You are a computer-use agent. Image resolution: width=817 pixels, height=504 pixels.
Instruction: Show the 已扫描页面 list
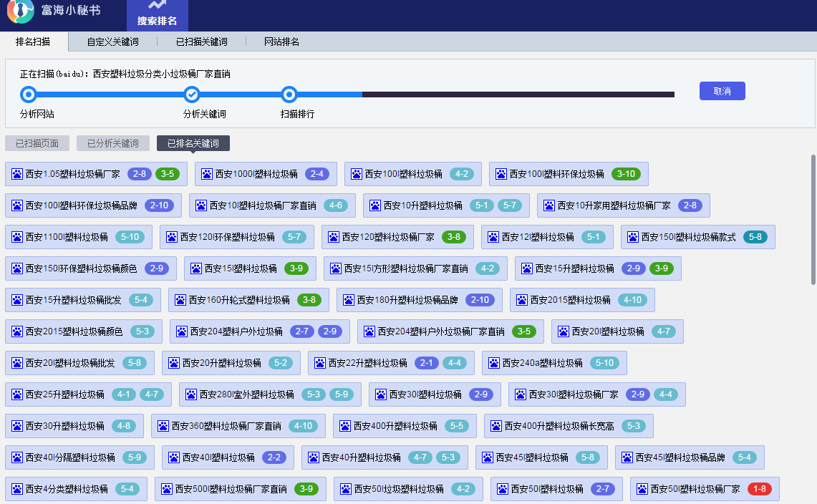click(37, 143)
